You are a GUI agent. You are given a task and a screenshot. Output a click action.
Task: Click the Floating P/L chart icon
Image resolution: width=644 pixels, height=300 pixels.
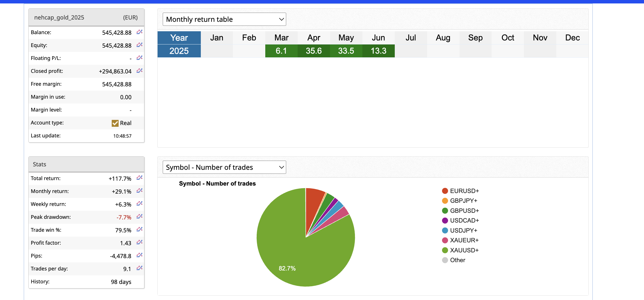point(140,58)
